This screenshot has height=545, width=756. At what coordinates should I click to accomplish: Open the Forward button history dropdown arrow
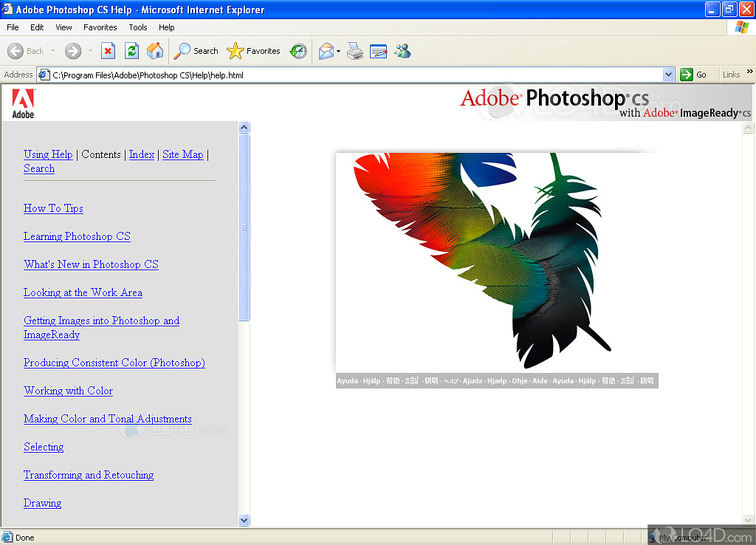[x=91, y=51]
